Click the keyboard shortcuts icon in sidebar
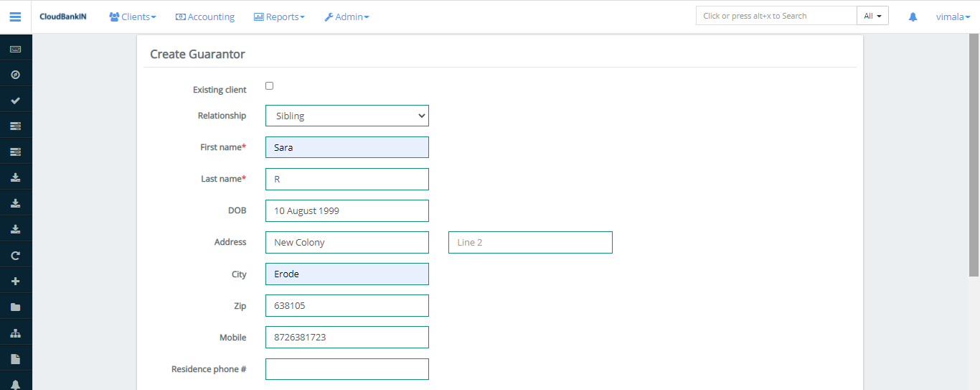 [15, 49]
